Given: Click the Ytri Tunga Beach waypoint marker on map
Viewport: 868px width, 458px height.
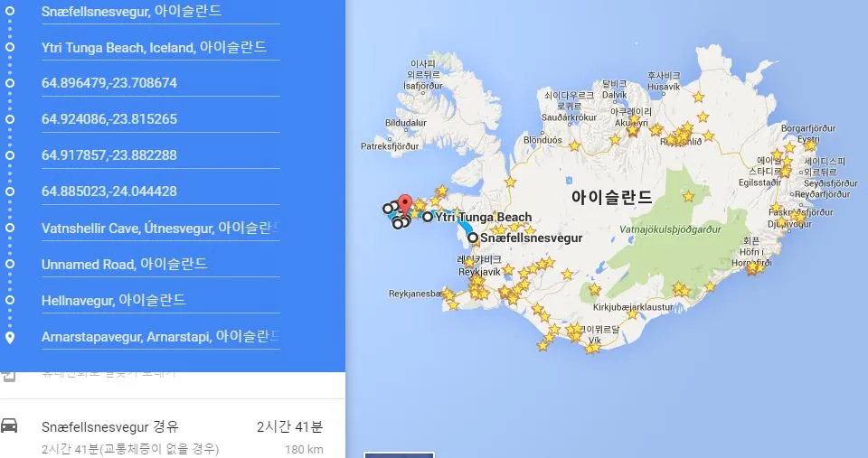Looking at the screenshot, I should [x=428, y=217].
